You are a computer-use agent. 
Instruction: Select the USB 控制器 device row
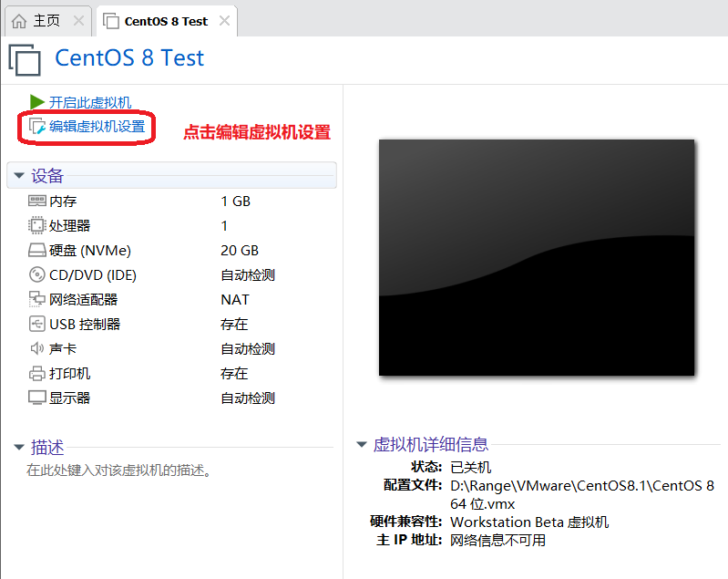pos(172,325)
